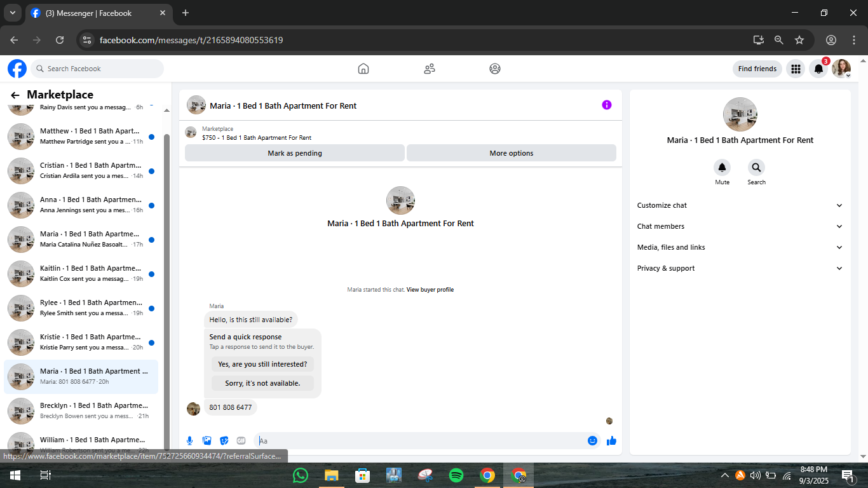Open the browser zoom magnifier icon
Image resolution: width=868 pixels, height=488 pixels.
[779, 40]
